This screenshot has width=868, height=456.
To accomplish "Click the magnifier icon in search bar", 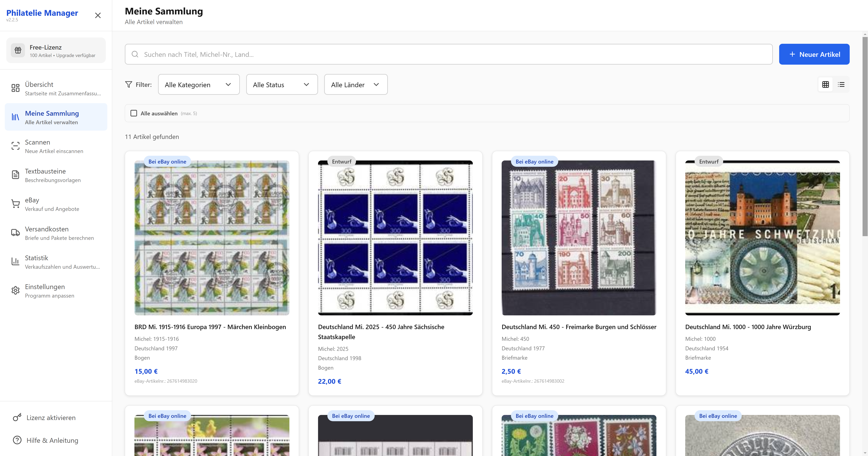I will 135,54.
